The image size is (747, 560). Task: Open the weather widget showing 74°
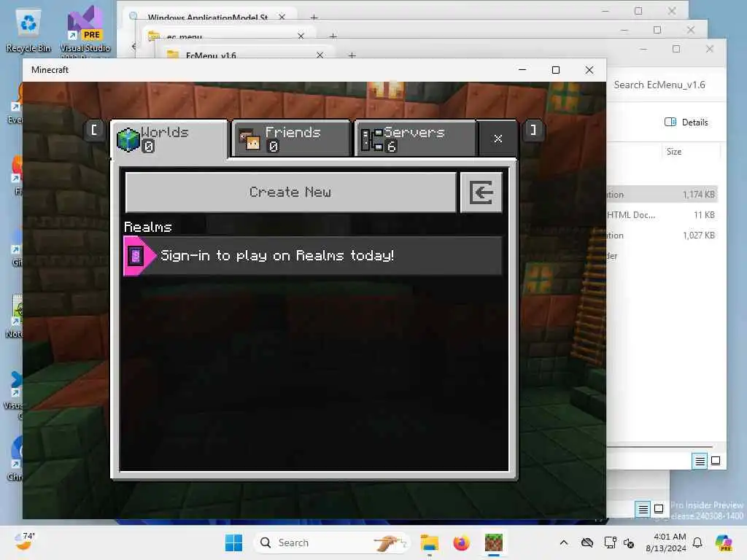click(24, 542)
